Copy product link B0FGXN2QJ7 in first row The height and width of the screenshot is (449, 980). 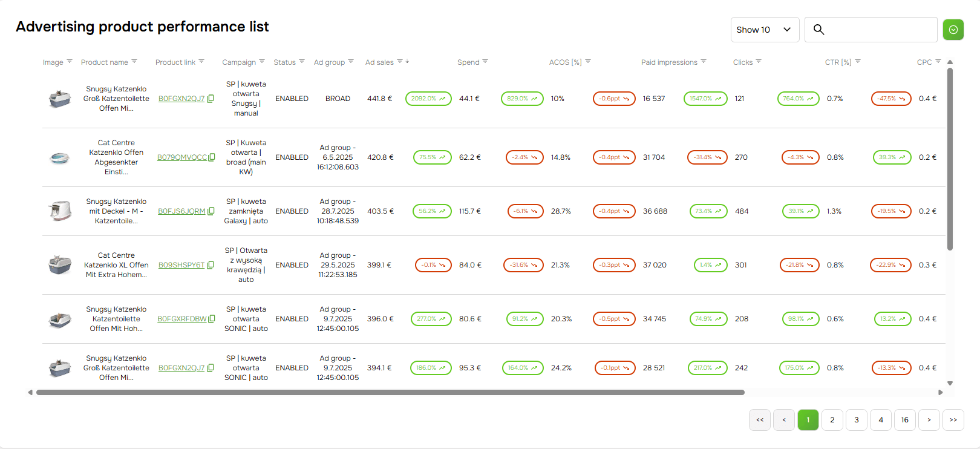pos(211,99)
